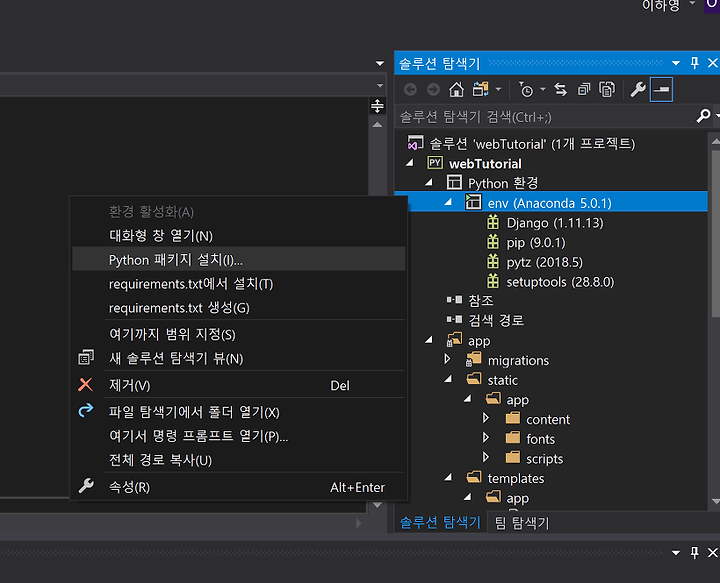Choose requirements.txt 생성(G) menu item
Image resolution: width=720 pixels, height=583 pixels.
coord(239,308)
